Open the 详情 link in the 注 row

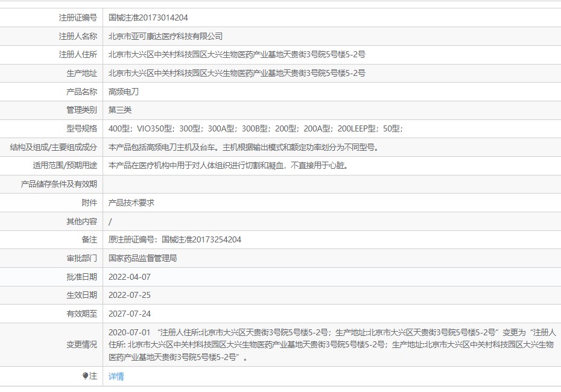116,376
